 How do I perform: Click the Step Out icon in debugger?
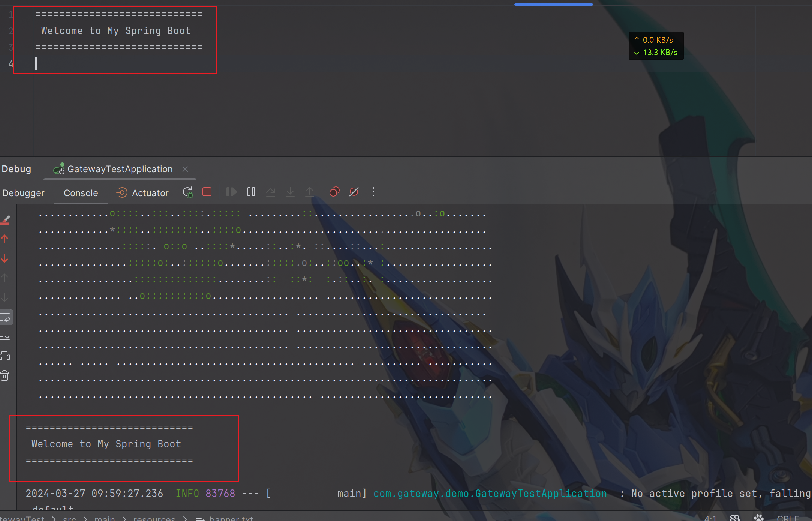coord(310,192)
